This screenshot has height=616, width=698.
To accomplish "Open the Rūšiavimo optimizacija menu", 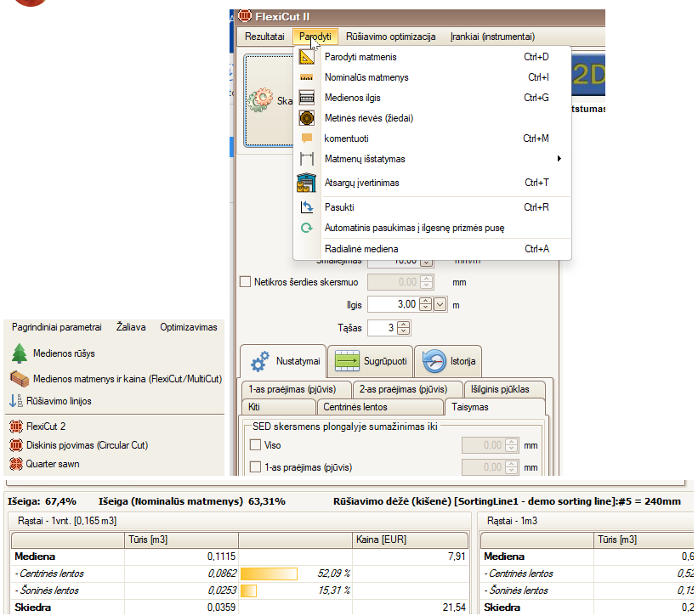I will point(391,37).
